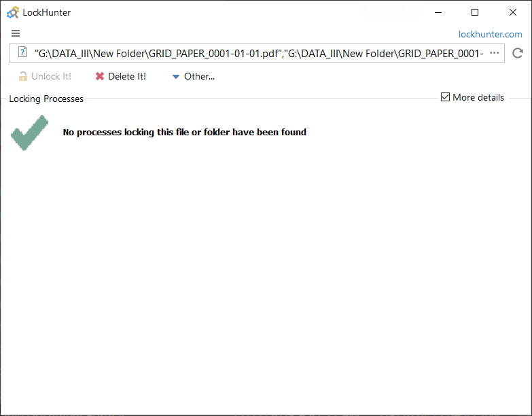Click the green checkmark status icon

[x=29, y=133]
